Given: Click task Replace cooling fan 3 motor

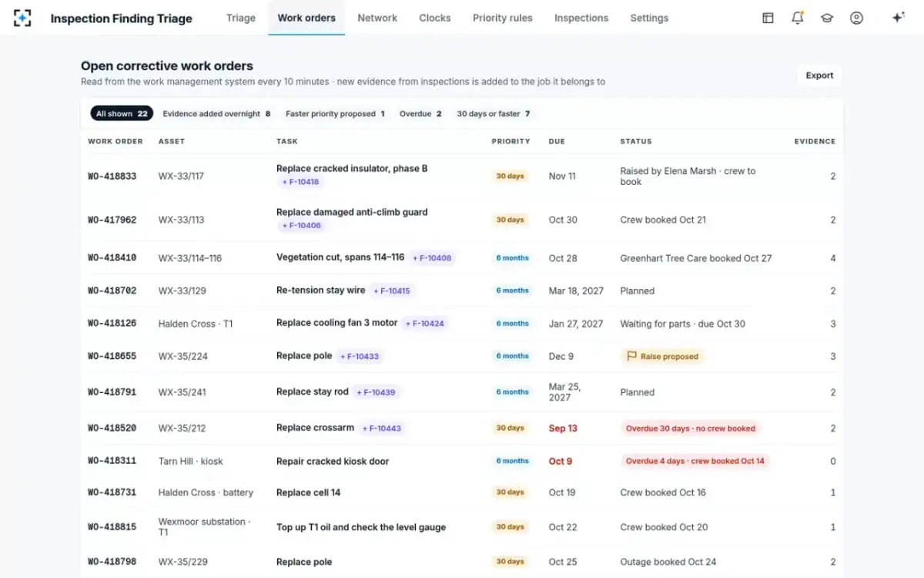Looking at the screenshot, I should (x=336, y=323).
